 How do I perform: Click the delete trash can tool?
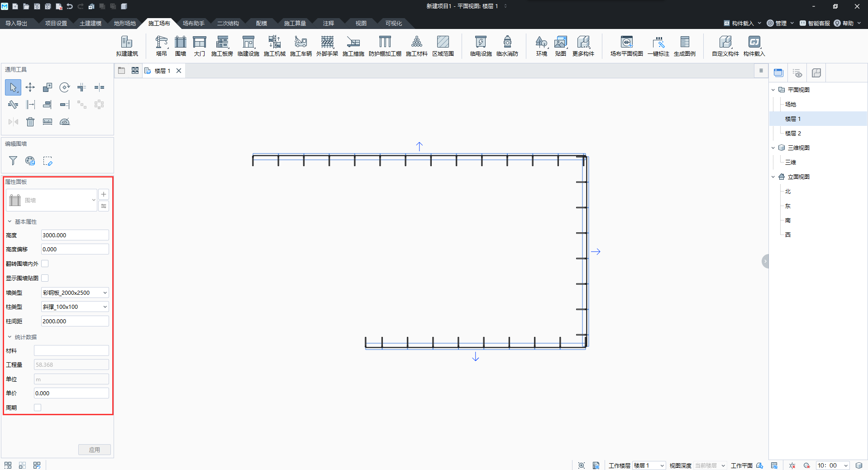coord(30,121)
